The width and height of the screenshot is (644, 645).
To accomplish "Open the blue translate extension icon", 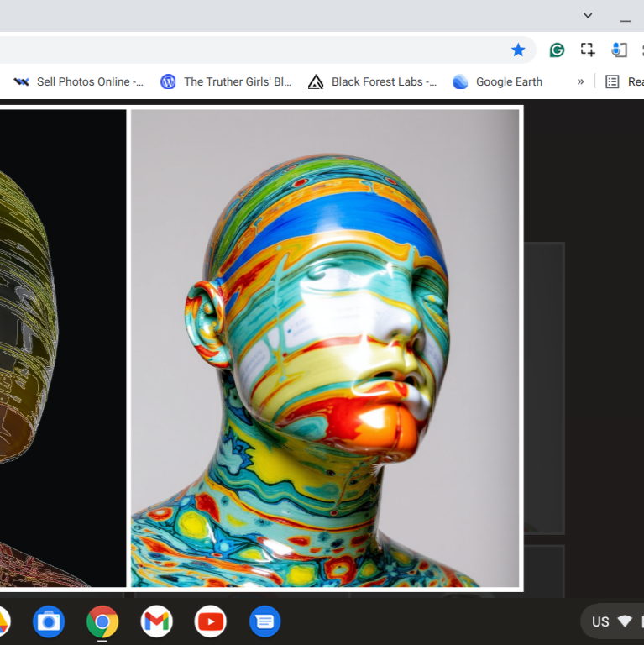I will (620, 50).
